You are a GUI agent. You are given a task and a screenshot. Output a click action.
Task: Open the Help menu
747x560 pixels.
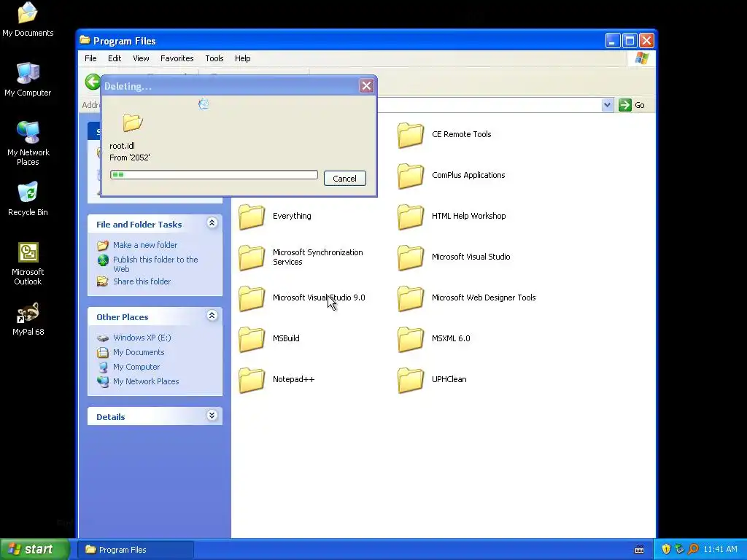[242, 58]
